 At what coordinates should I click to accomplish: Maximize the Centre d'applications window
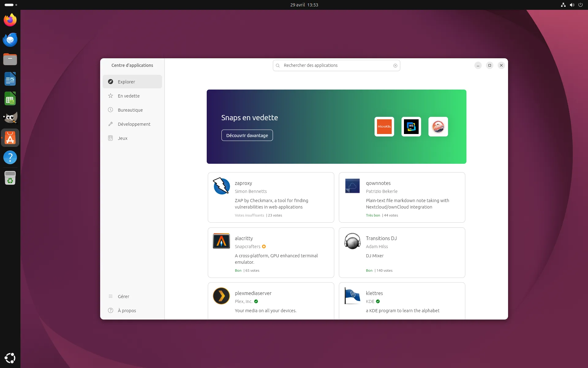pos(489,65)
